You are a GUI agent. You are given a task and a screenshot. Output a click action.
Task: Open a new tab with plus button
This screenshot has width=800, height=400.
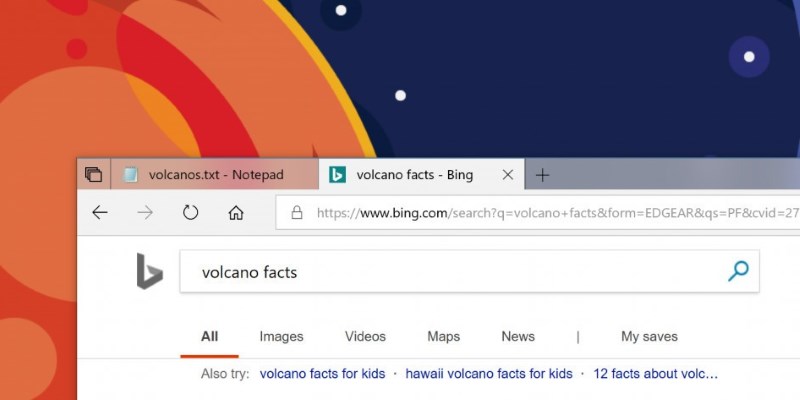(542, 175)
